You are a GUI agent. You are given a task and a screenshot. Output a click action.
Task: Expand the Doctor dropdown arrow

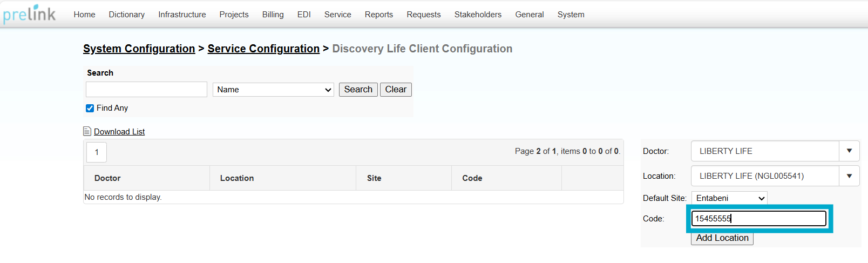pyautogui.click(x=849, y=151)
